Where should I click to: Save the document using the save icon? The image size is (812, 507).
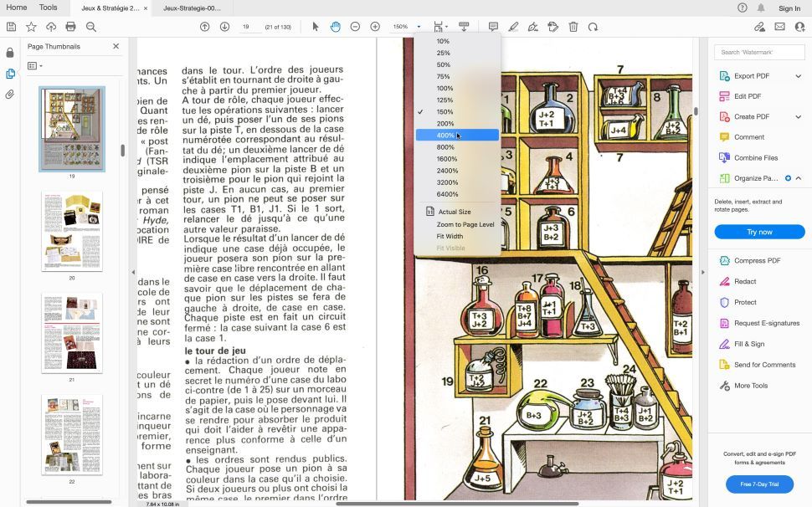click(11, 26)
